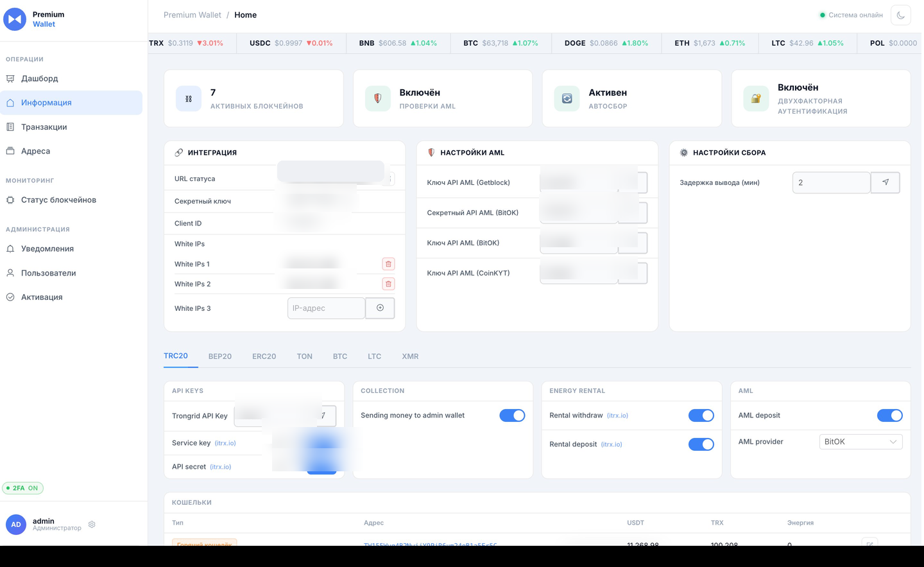Switch to the XMR tab
The height and width of the screenshot is (567, 924).
tap(410, 356)
